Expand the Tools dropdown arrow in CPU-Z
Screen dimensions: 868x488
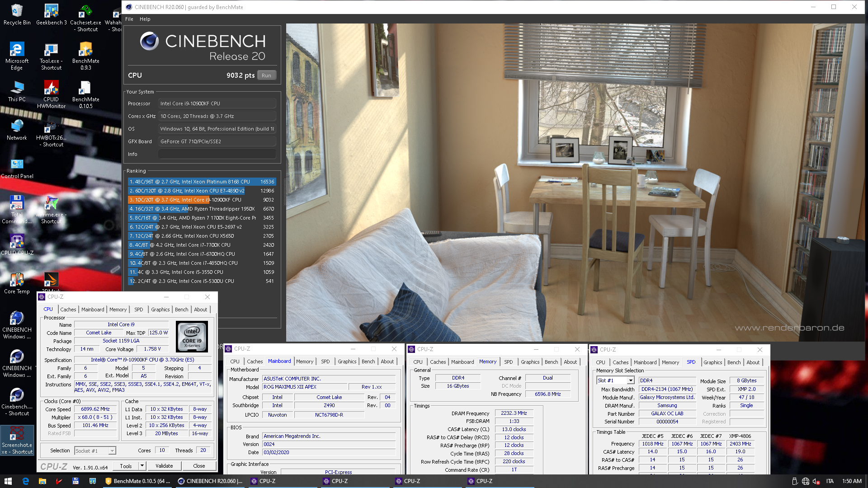pos(142,466)
